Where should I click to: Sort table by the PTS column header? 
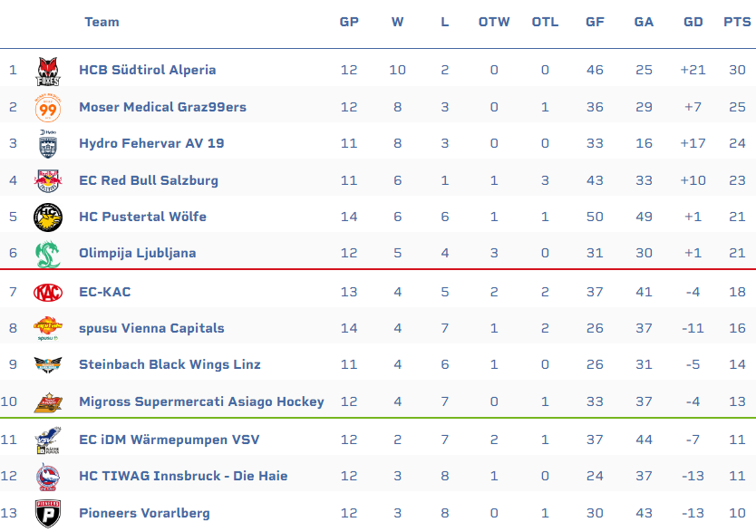(737, 22)
